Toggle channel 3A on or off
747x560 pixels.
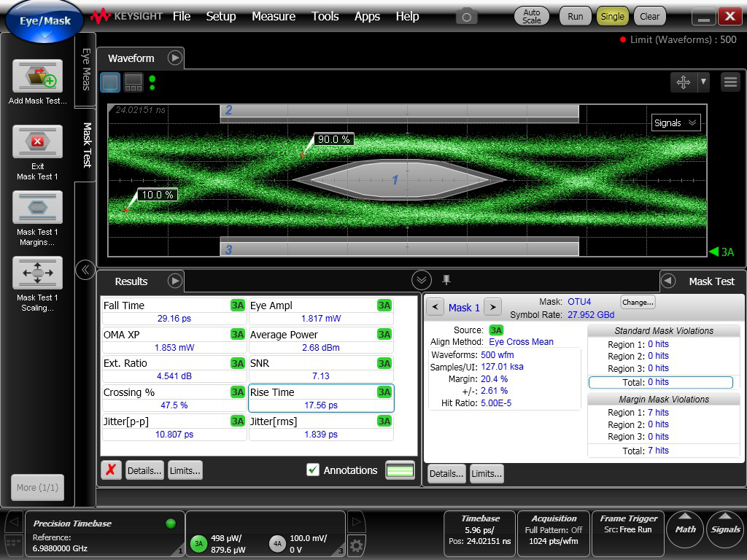pos(198,543)
